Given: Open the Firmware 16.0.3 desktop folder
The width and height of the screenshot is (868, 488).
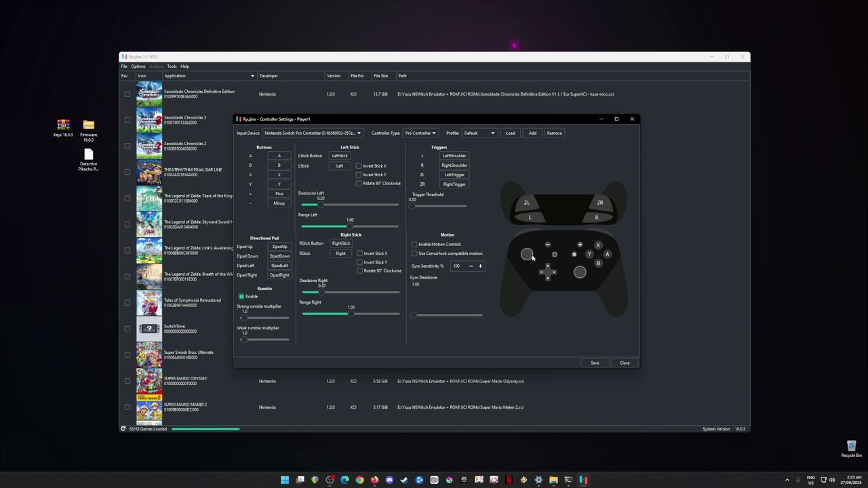Looking at the screenshot, I should (88, 131).
